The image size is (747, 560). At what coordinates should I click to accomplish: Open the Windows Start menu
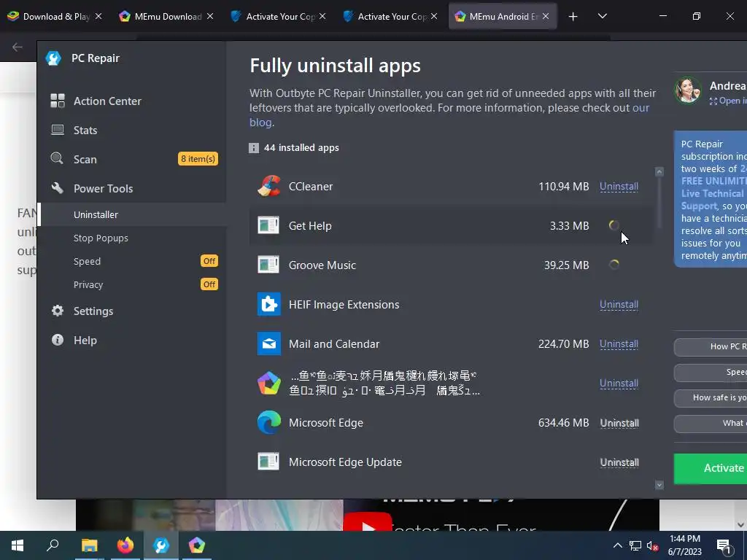(x=18, y=545)
